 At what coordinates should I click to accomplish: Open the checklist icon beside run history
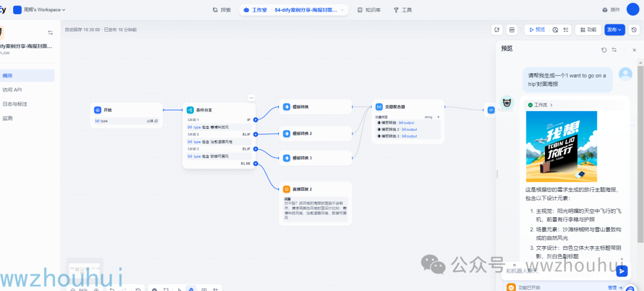point(566,30)
